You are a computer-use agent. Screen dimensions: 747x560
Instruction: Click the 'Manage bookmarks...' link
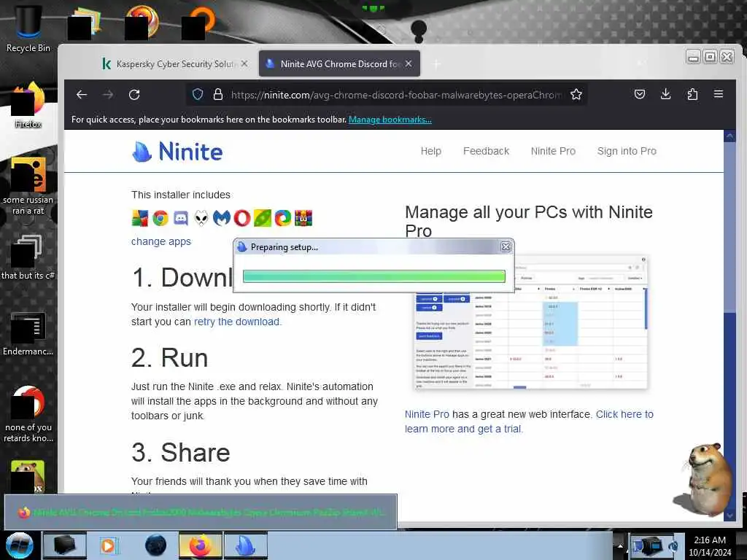pos(390,120)
